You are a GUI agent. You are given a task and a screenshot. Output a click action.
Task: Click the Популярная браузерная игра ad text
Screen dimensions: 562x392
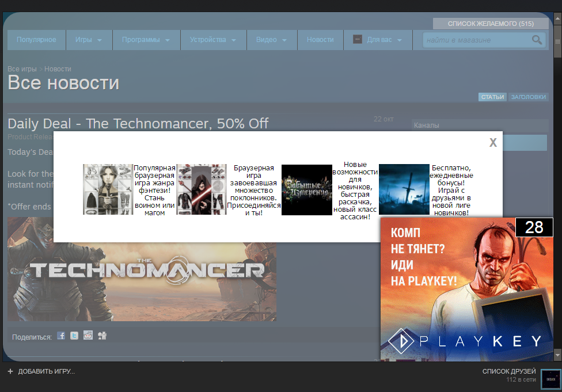click(154, 191)
